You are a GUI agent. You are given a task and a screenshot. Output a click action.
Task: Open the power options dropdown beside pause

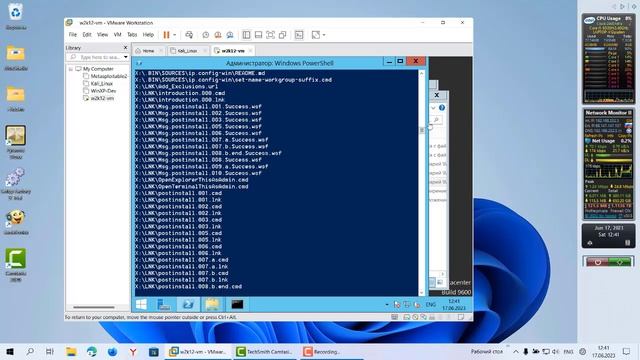[x=175, y=35]
